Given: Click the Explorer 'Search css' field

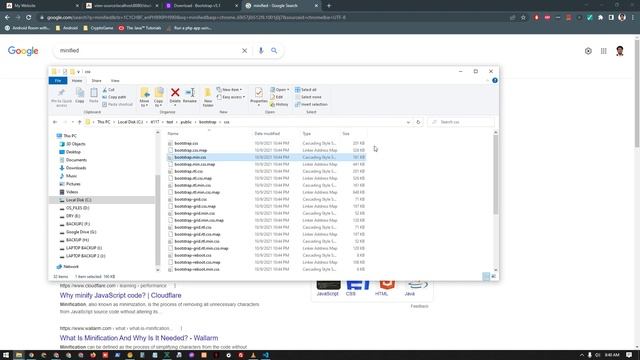Looking at the screenshot, I should [461, 122].
